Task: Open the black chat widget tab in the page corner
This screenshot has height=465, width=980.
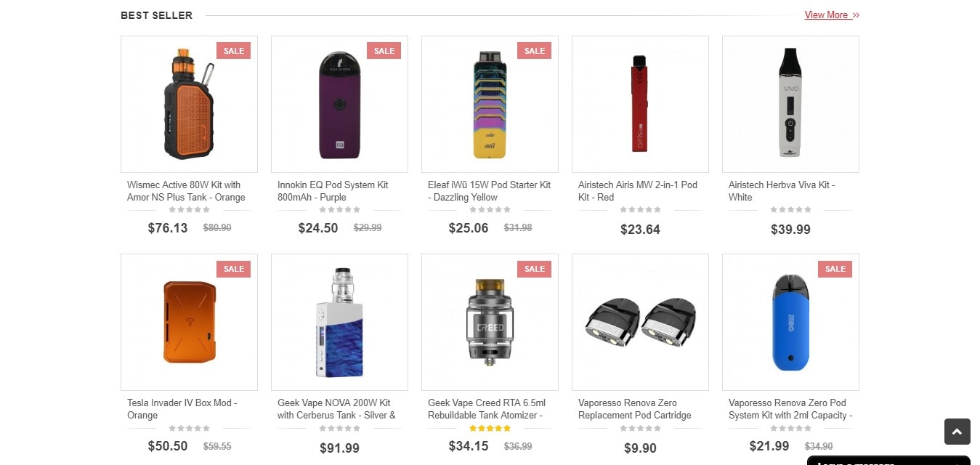Action: coord(888,461)
